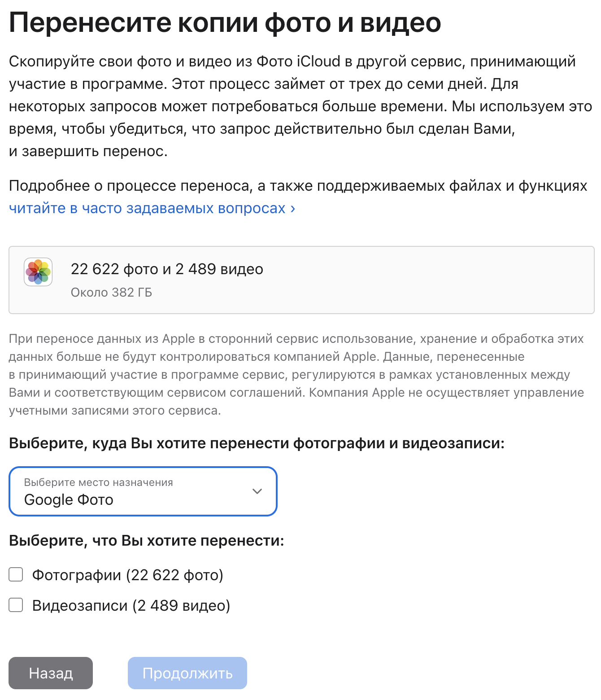The width and height of the screenshot is (601, 700).
Task: Click the arrow after the FAQ link
Action: coord(292,209)
